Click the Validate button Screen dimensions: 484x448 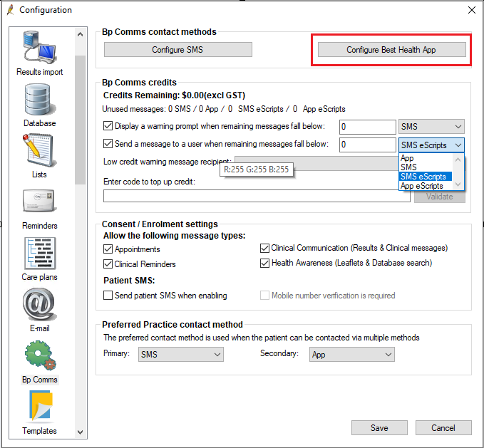tap(440, 197)
